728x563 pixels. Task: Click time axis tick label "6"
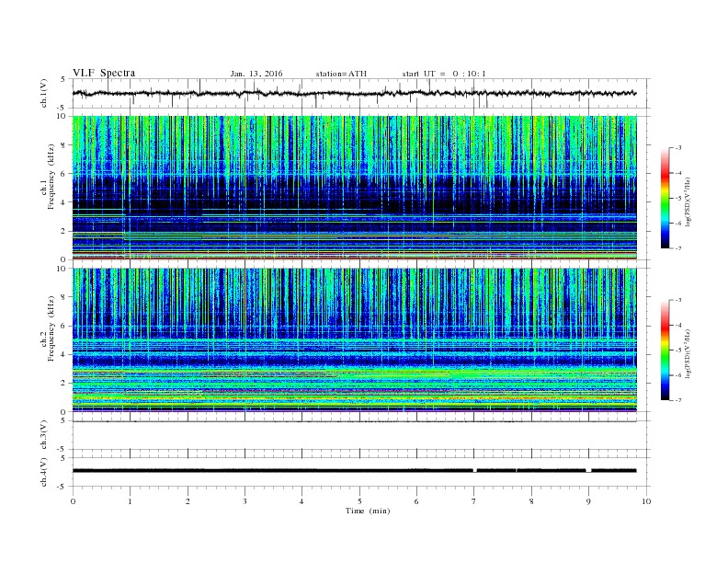click(x=416, y=501)
